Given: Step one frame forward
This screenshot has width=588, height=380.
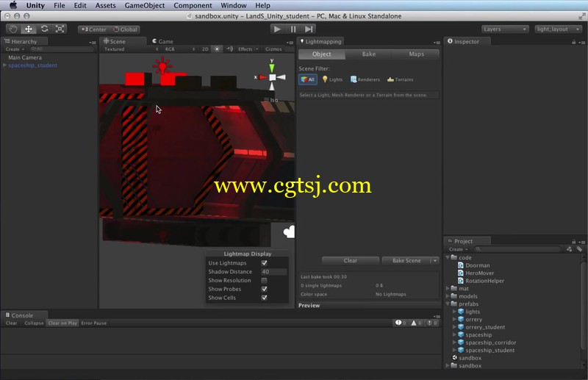Looking at the screenshot, I should pos(308,29).
